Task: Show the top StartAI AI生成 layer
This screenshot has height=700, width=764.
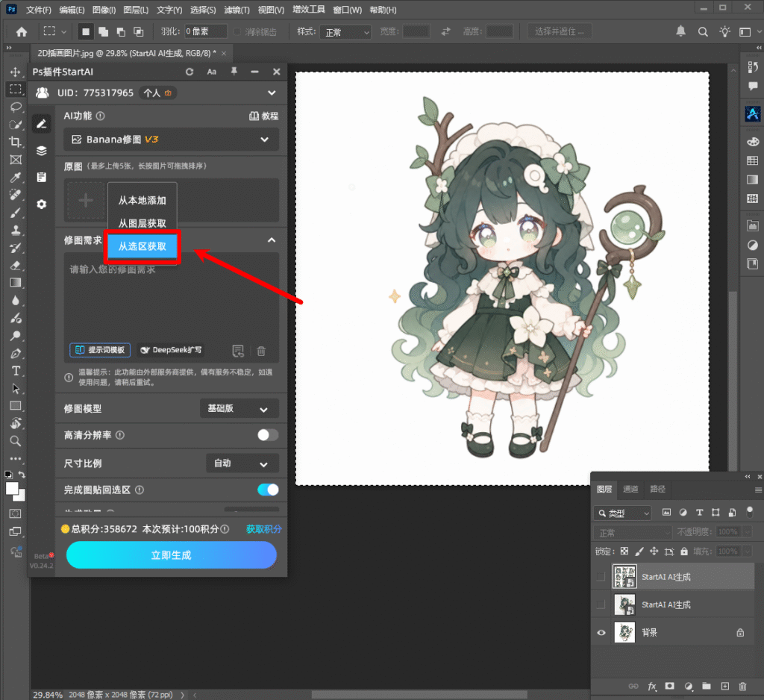Action: tap(601, 577)
